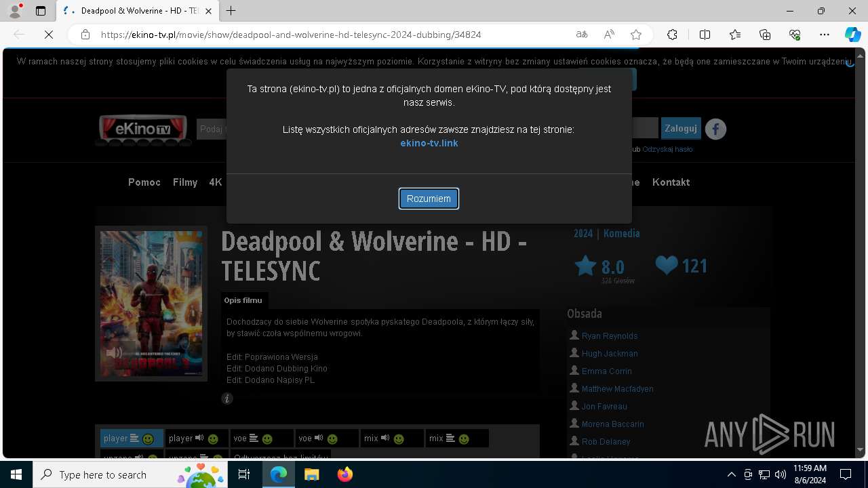Show hidden system tray icons
Viewport: 868px width, 488px height.
tap(731, 474)
